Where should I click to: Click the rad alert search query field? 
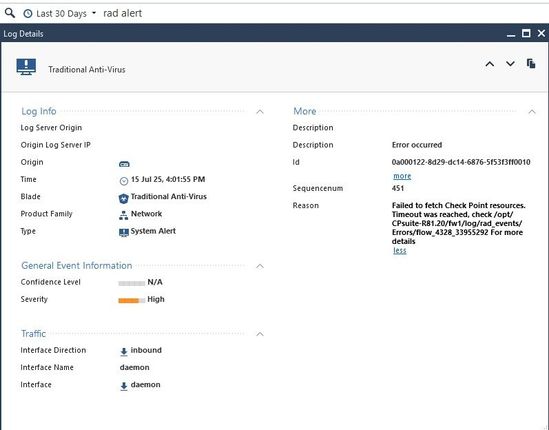(x=123, y=13)
